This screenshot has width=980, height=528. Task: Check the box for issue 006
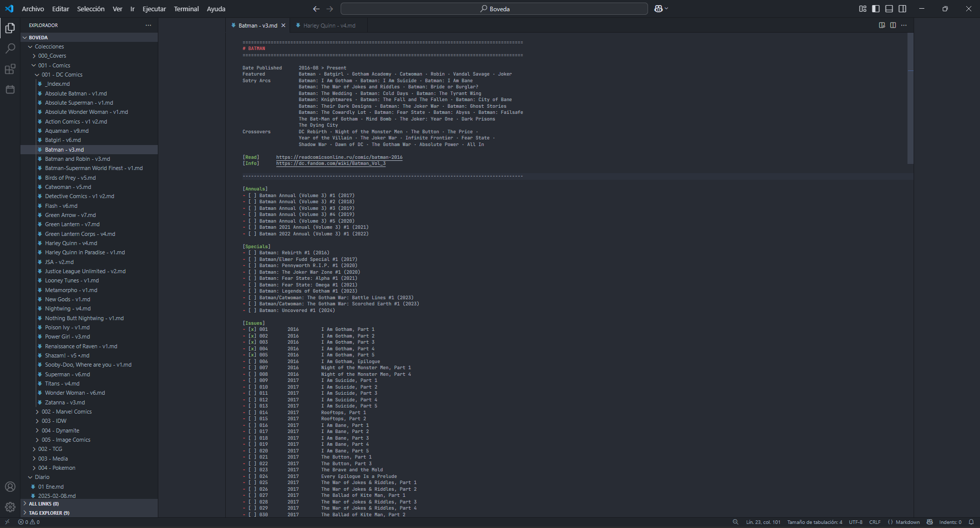coord(252,362)
